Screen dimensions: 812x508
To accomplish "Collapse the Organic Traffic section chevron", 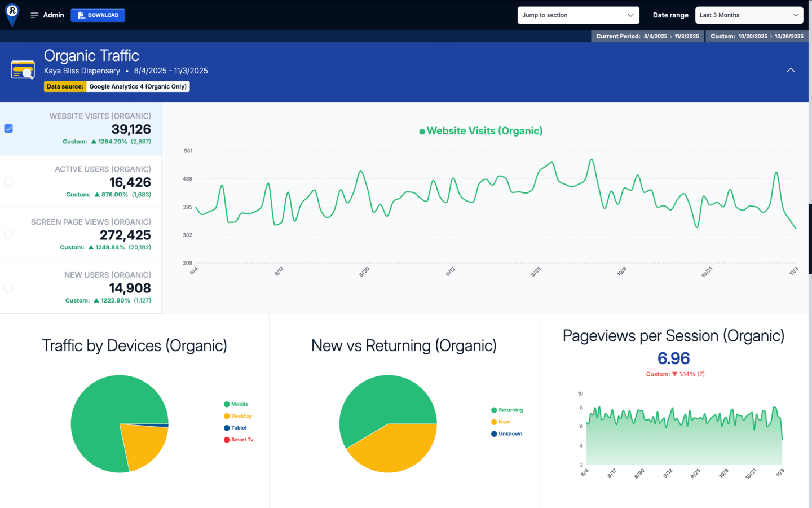I will pyautogui.click(x=791, y=71).
